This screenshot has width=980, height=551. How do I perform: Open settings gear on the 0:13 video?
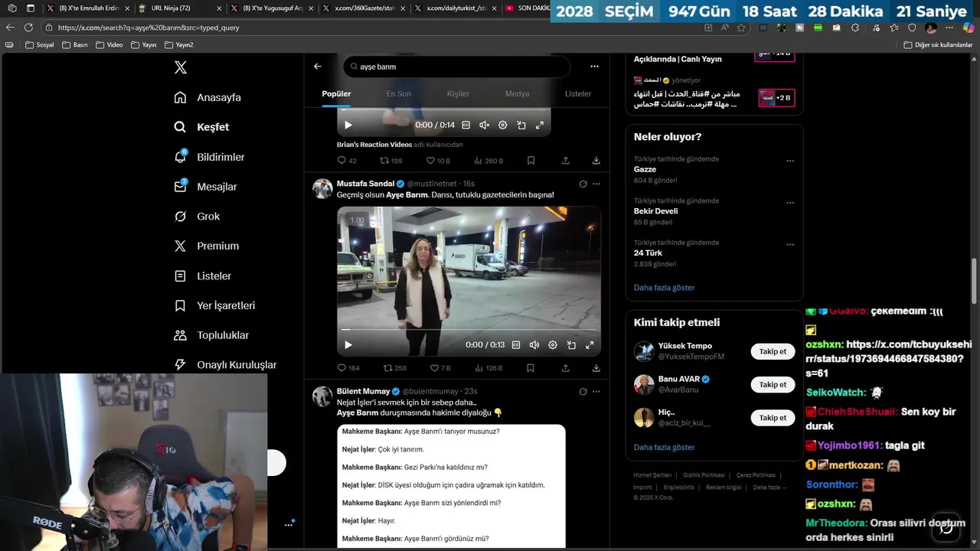pos(553,345)
